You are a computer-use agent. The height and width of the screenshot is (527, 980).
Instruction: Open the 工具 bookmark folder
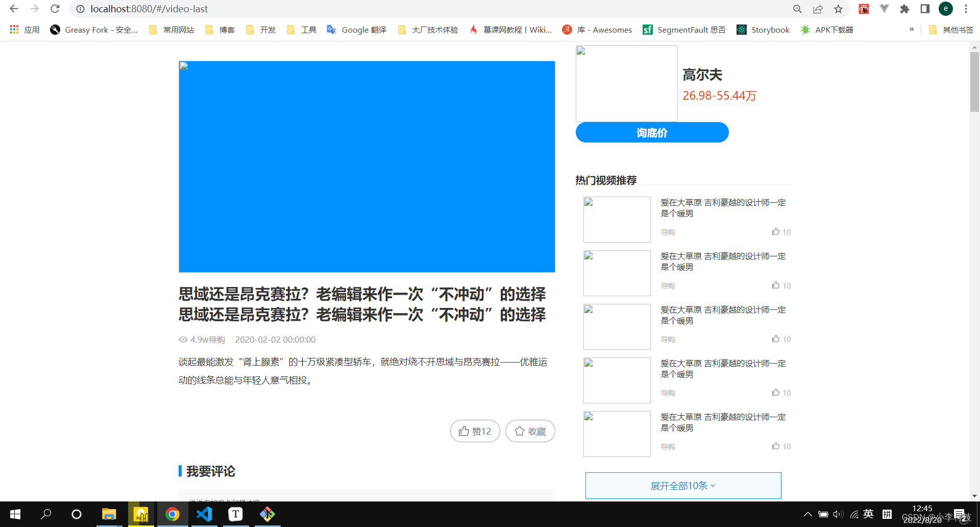302,30
